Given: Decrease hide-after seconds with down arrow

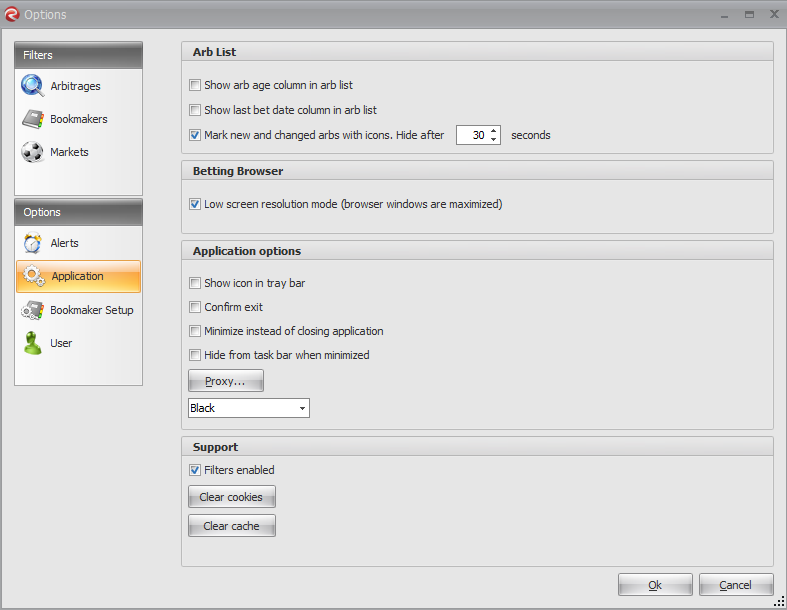Looking at the screenshot, I should pos(493,139).
